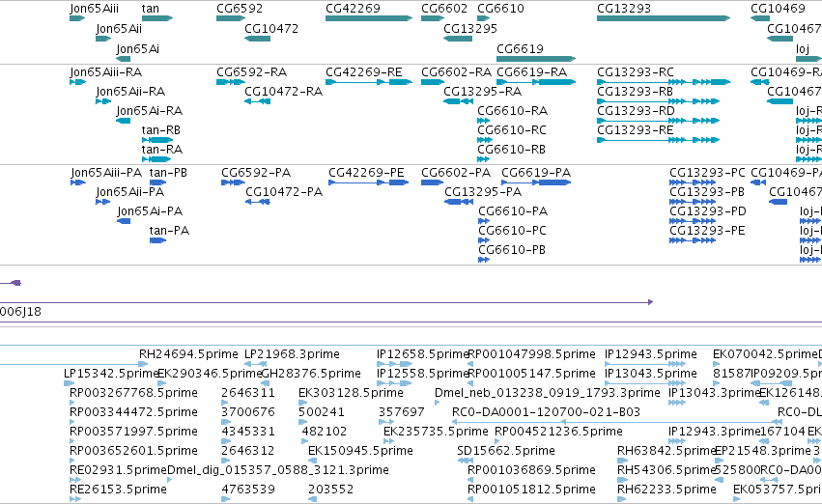Select EST RE26153.5prime

pyautogui.click(x=118, y=490)
